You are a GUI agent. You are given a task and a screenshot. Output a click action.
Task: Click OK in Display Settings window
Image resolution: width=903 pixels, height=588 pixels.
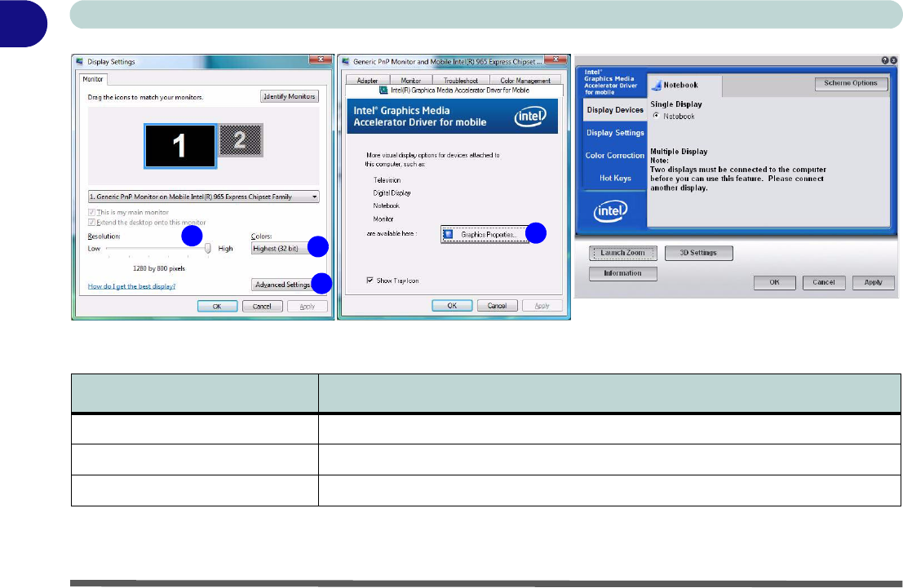(x=217, y=307)
